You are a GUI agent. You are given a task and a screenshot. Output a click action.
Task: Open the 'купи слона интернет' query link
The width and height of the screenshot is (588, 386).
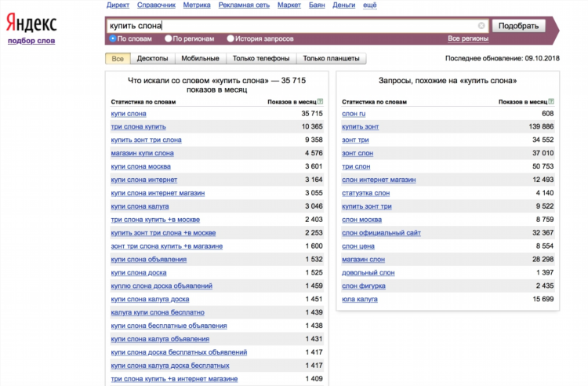144,180
